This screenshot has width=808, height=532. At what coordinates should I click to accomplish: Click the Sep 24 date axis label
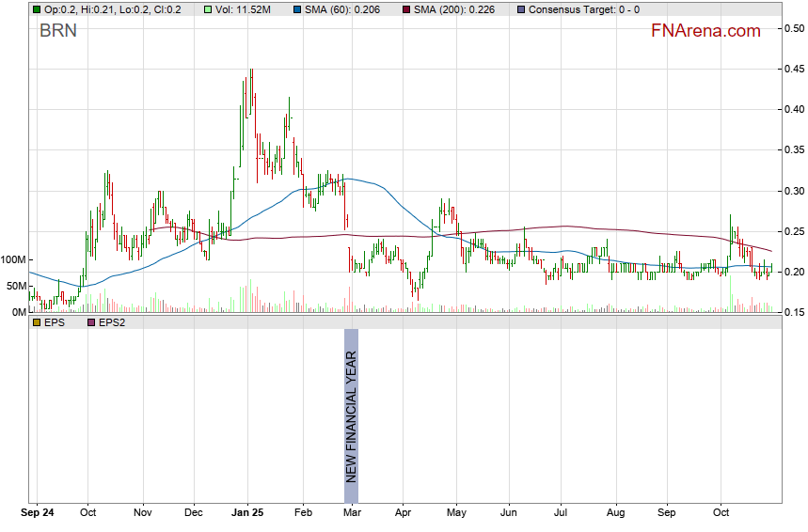(x=38, y=514)
